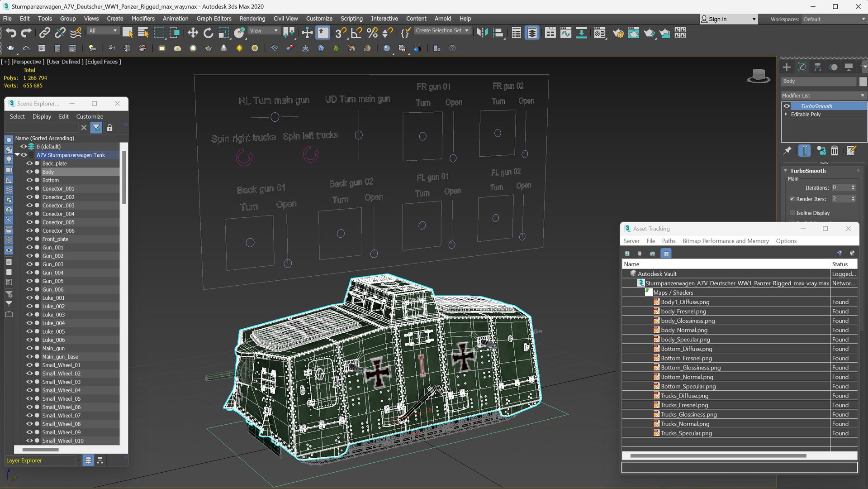Open the Modifier List dropdown

pos(823,96)
